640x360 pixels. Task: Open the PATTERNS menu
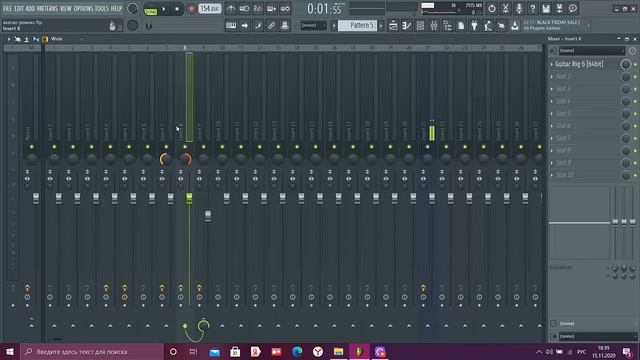[x=48, y=8]
